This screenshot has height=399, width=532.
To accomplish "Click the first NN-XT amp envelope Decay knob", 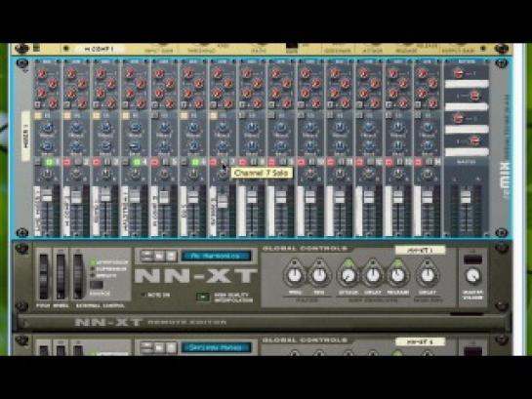I will [x=373, y=276].
